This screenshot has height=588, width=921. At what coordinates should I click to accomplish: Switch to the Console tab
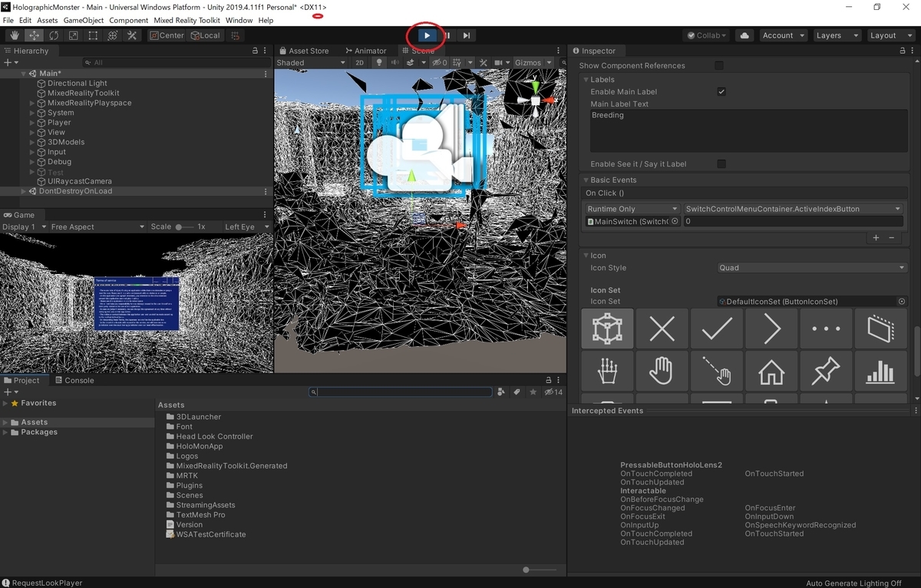74,380
